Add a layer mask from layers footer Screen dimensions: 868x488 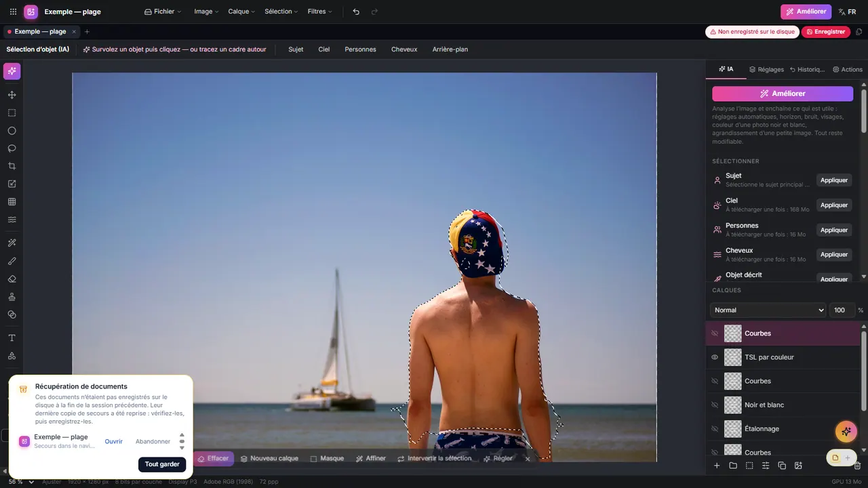[749, 466]
